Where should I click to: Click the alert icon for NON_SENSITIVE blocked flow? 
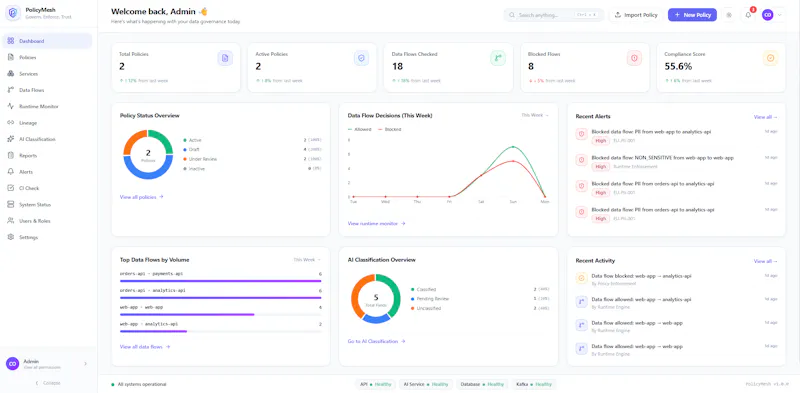(x=581, y=160)
